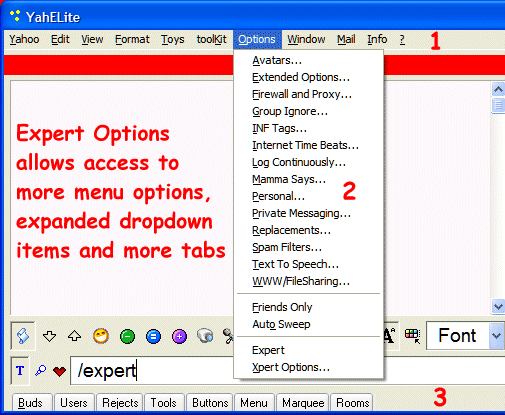Select INF Tags... menu item

pyautogui.click(x=309, y=128)
